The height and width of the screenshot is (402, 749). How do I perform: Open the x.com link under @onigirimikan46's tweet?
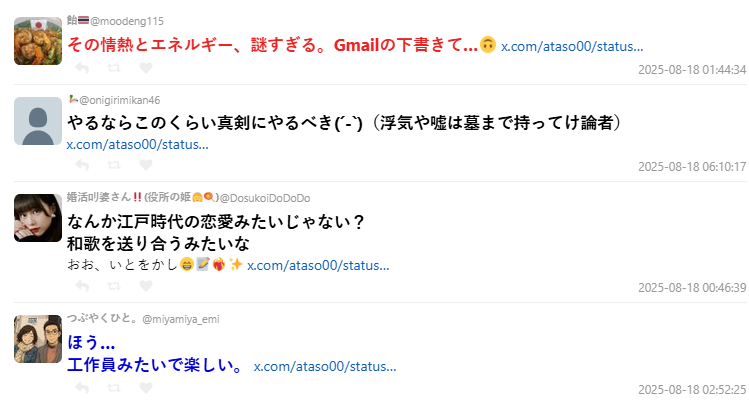(x=137, y=144)
